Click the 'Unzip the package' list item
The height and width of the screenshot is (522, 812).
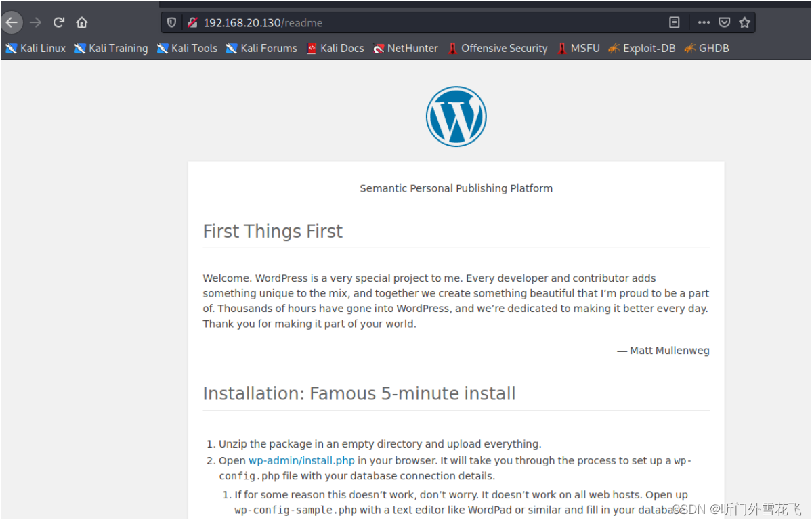tap(380, 444)
